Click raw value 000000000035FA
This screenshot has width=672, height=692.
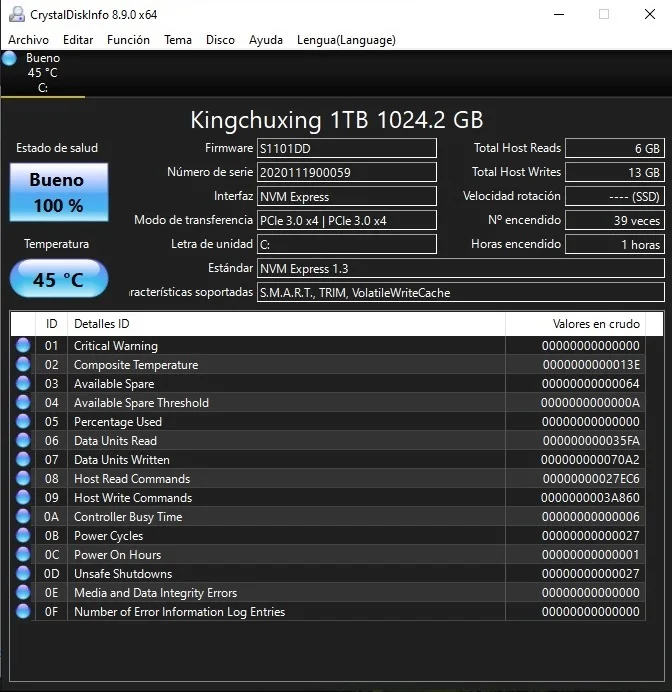pyautogui.click(x=591, y=440)
